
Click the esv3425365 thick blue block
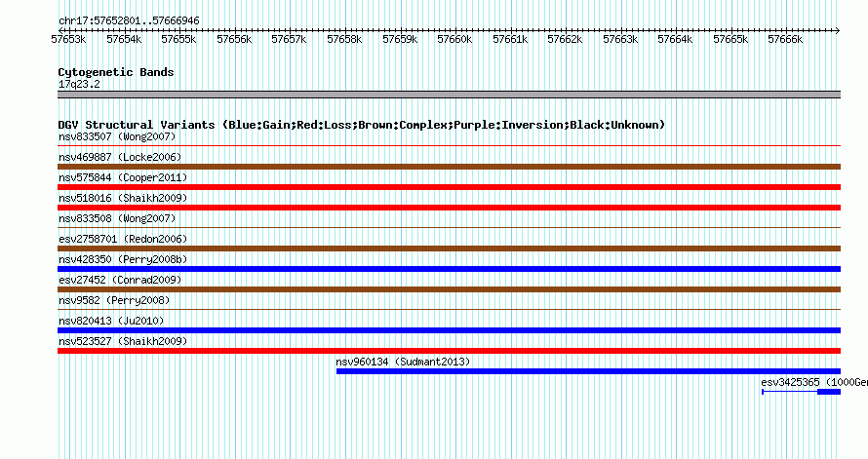coord(829,392)
